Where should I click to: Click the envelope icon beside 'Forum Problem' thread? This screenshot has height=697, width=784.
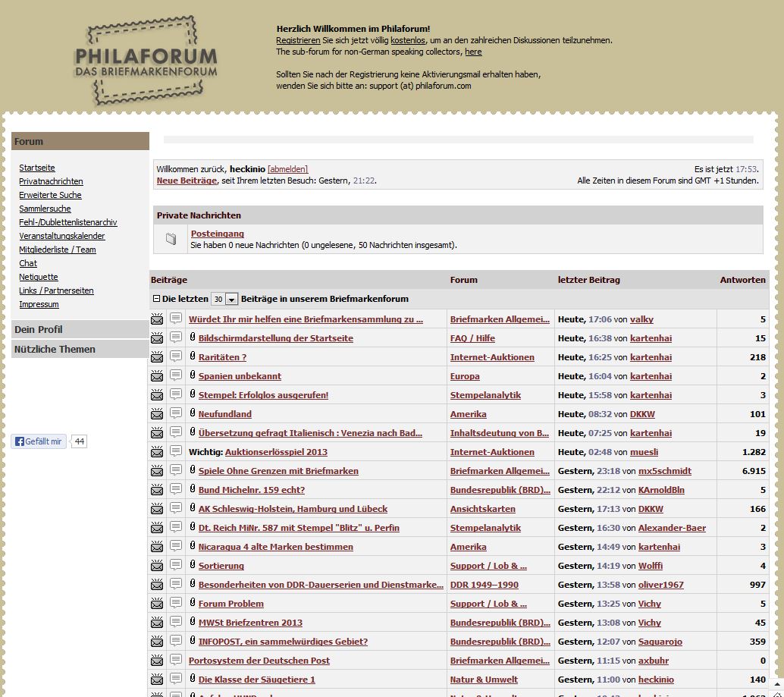(157, 604)
